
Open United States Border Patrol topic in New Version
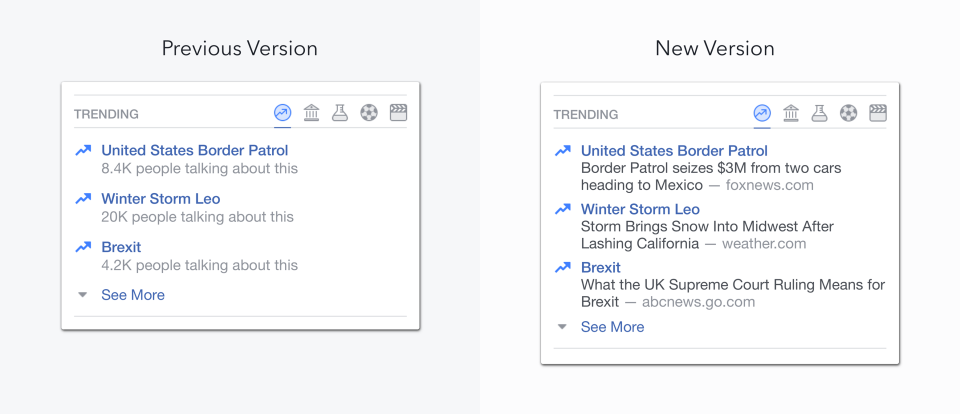click(674, 150)
